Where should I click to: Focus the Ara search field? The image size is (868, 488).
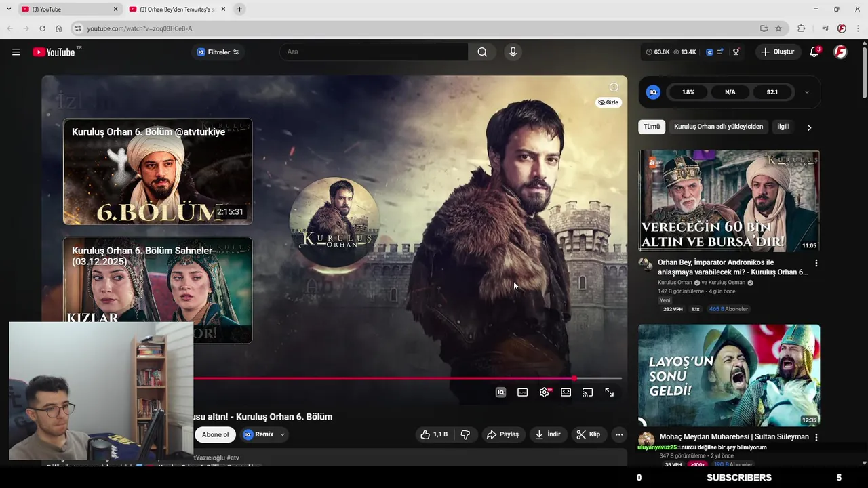coord(374,52)
